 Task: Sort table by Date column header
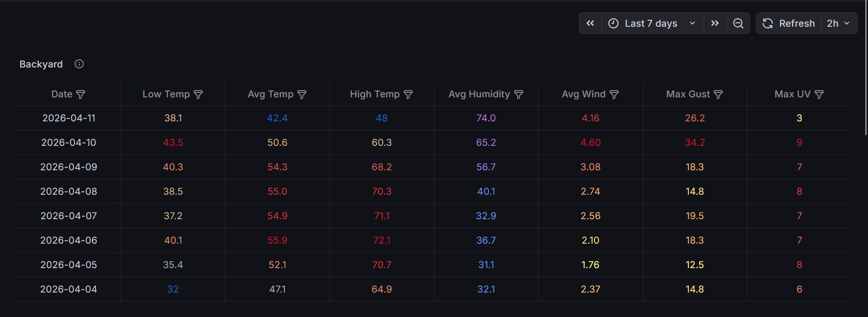[62, 94]
